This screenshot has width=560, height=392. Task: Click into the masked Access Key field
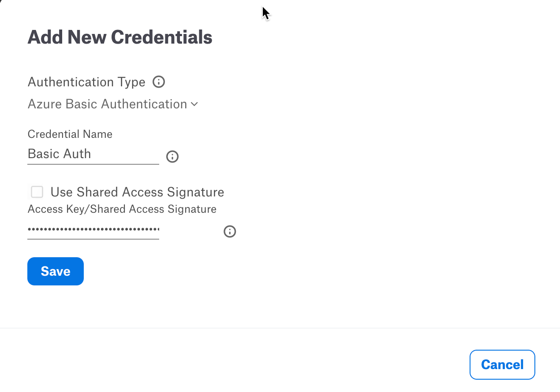pos(93,229)
